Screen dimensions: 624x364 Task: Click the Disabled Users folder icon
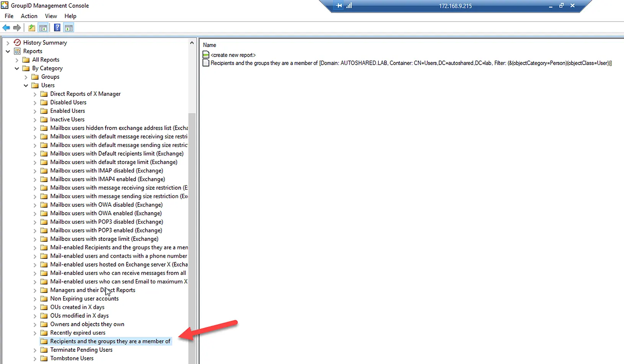click(x=44, y=102)
